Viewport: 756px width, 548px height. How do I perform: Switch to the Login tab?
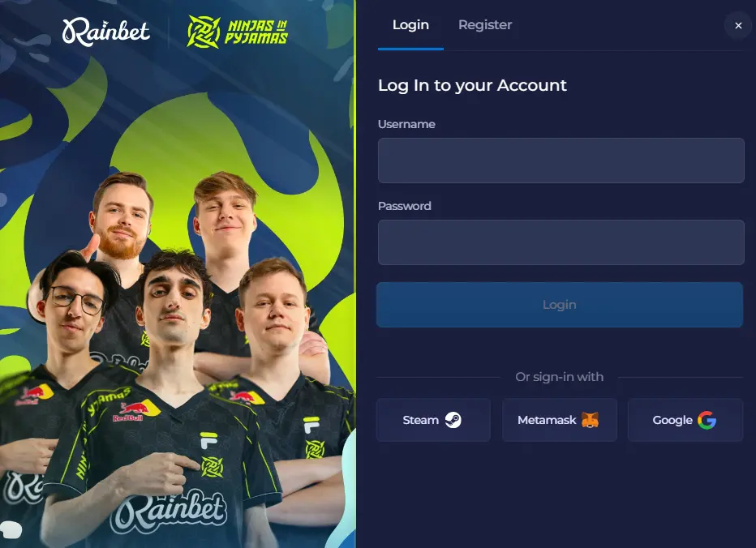(410, 25)
